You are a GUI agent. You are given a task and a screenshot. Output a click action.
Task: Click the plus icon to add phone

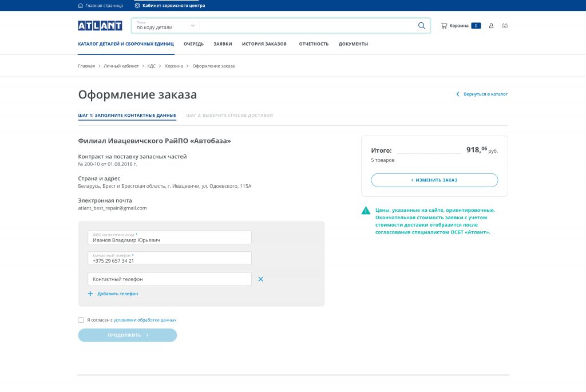[90, 294]
